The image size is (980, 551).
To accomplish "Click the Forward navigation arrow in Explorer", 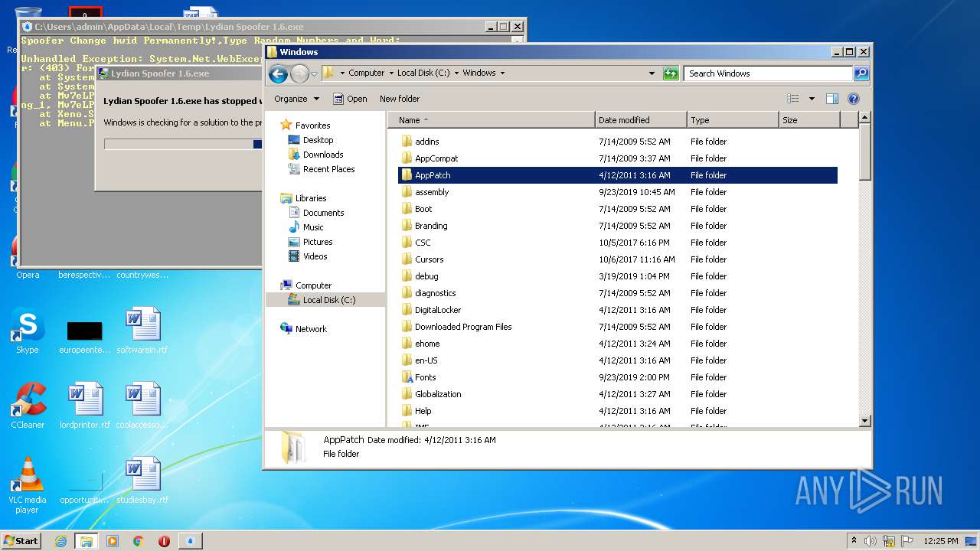I will point(299,73).
